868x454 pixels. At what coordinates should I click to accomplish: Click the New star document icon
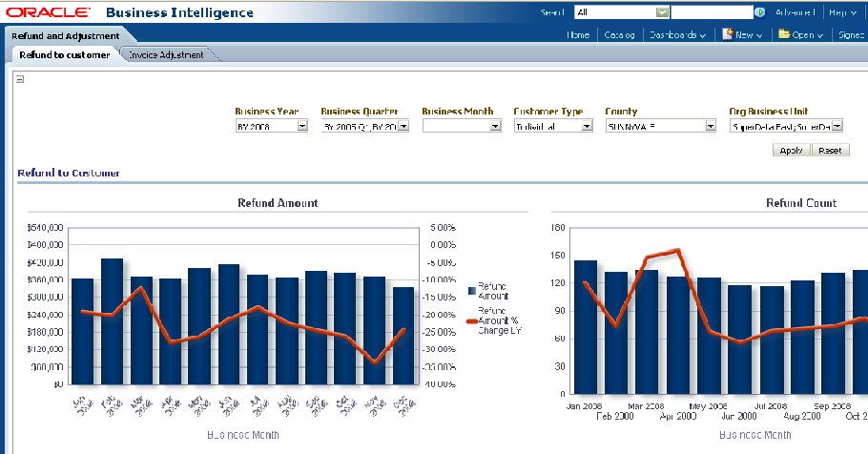pos(728,34)
